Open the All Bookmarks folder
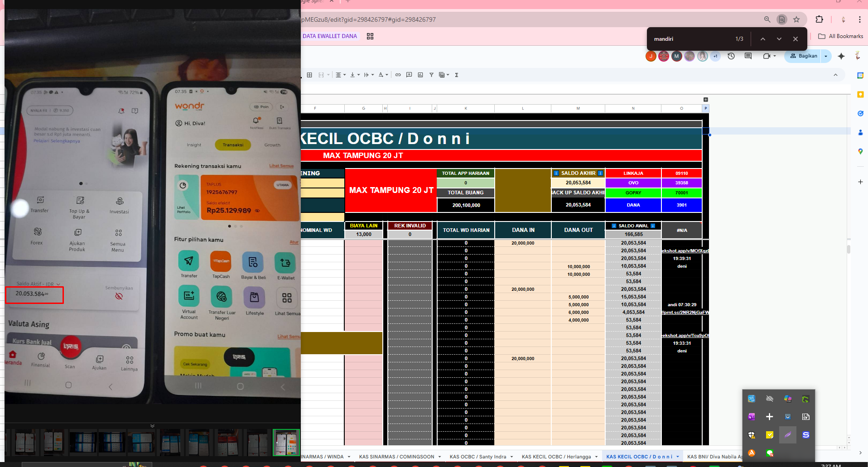 coord(841,36)
